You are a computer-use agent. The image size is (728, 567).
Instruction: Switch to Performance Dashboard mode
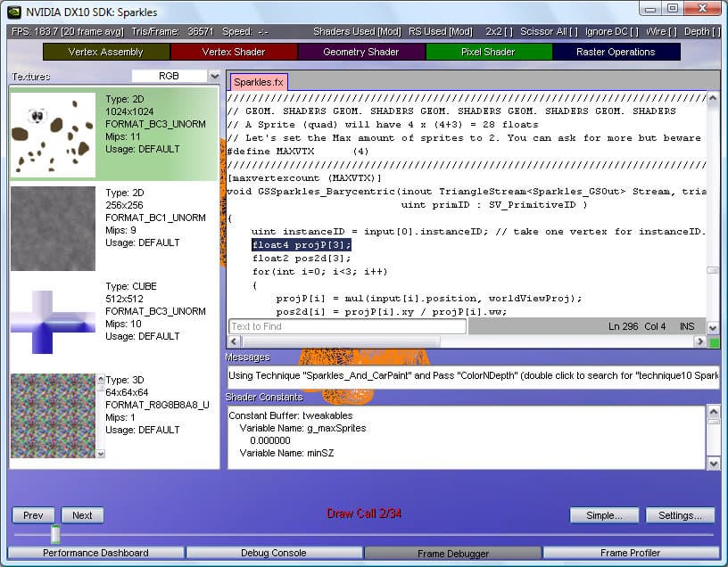point(95,553)
